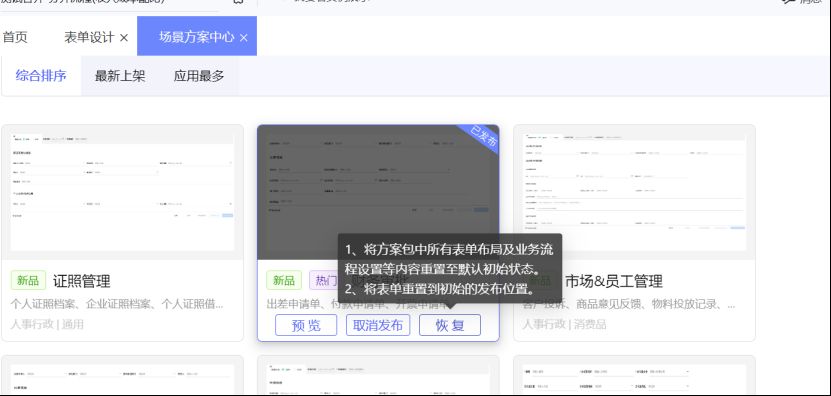The image size is (831, 396).
Task: Close the 场景方案中心 tab
Action: [243, 38]
